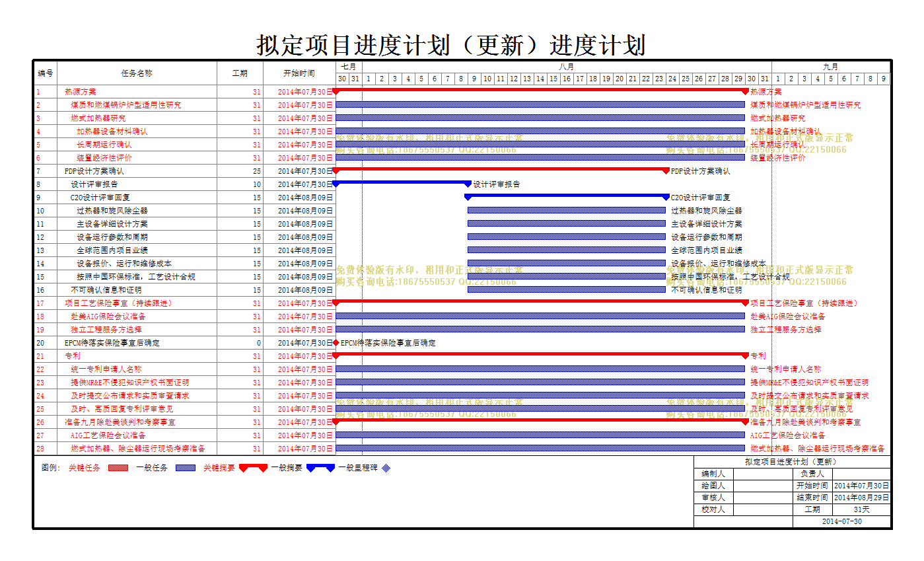Viewport: 924px width, 561px height.
Task: Click the blue 一般摘要 legend bar symbol
Action: (321, 468)
